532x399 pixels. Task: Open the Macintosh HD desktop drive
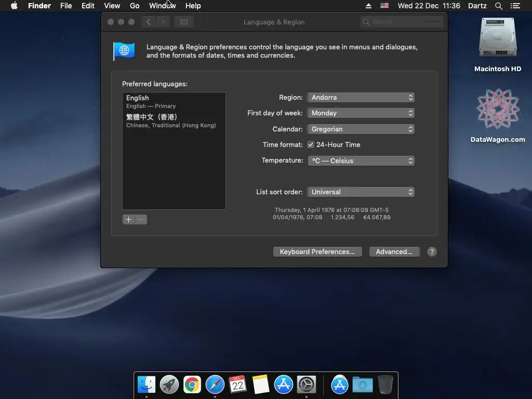point(497,45)
